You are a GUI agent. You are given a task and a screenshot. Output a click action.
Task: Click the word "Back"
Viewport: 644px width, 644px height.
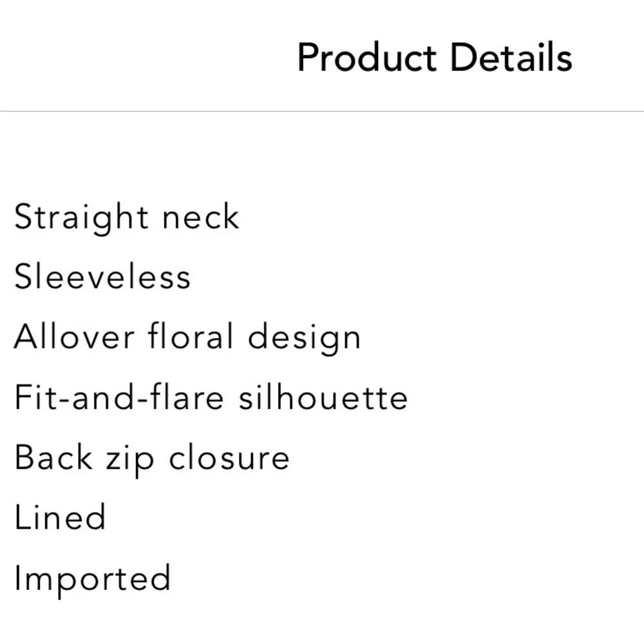tap(53, 459)
